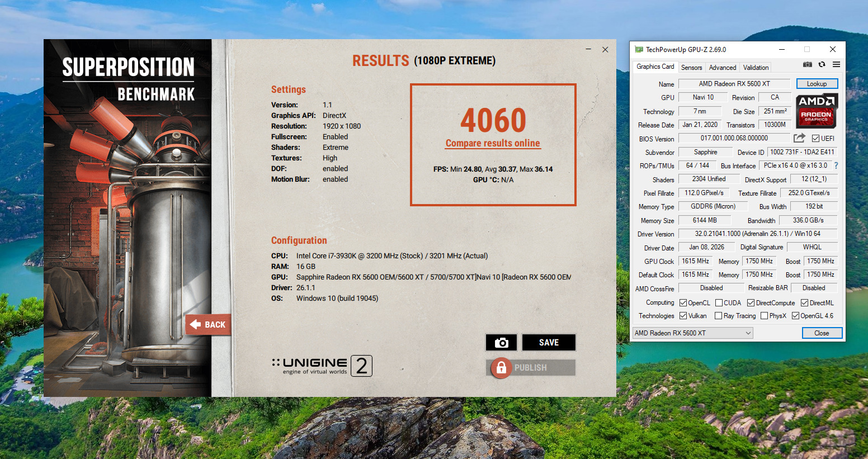Click the AMD CrossFire value Disabled
Image resolution: width=868 pixels, height=459 pixels.
pyautogui.click(x=711, y=288)
